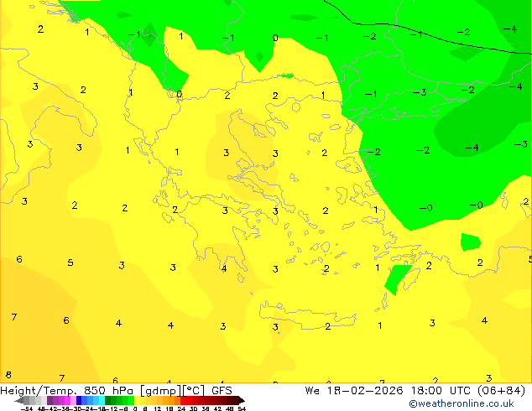This screenshot has height=411, width=532.
Task: Click the 0 label under the color scale
Action: [x=135, y=409]
